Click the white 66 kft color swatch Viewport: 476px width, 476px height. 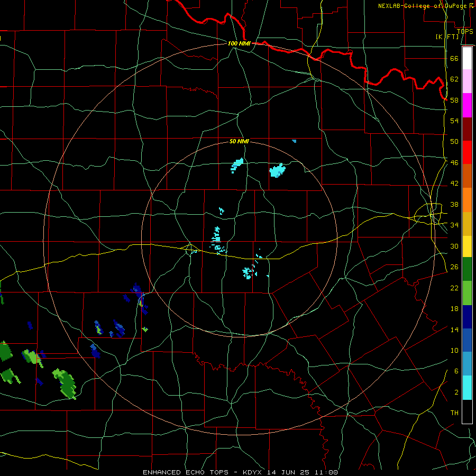[x=467, y=58]
